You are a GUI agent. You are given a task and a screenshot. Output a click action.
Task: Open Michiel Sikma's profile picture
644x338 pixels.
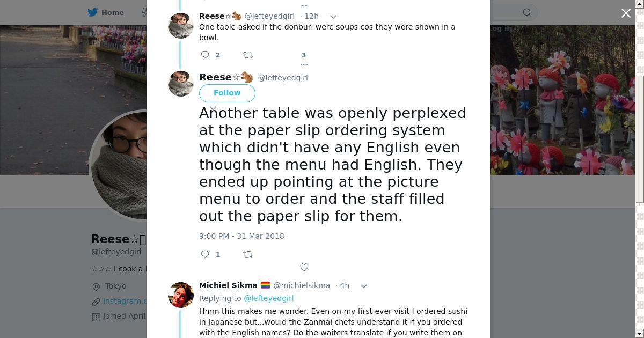pos(181,294)
